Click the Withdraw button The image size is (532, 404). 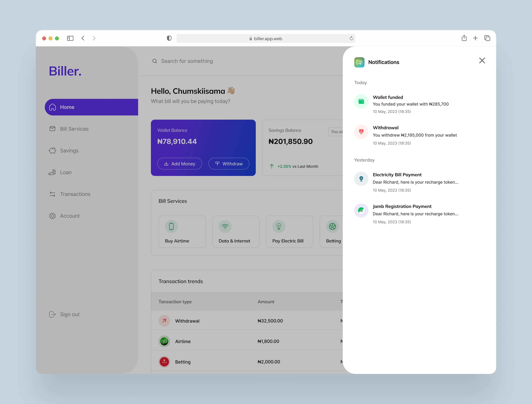point(229,164)
